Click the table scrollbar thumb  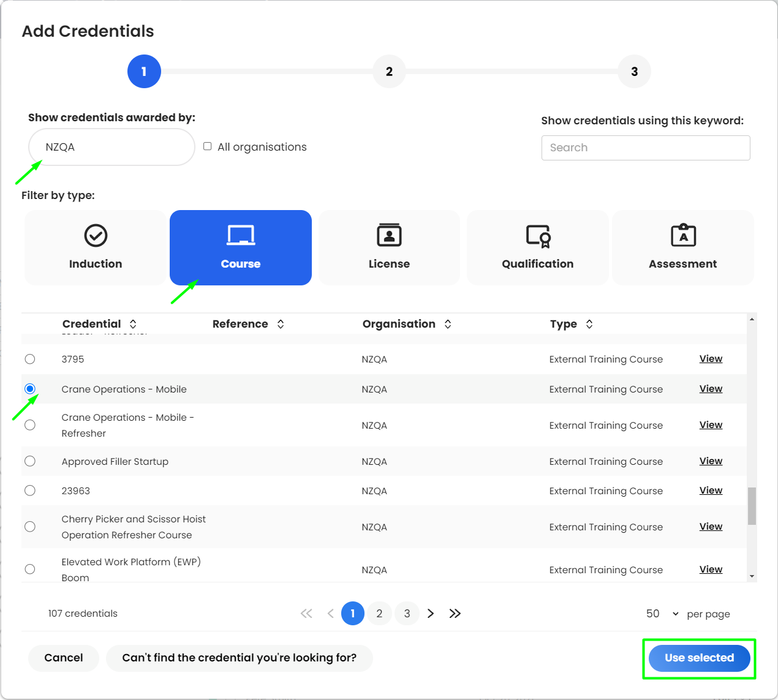tap(752, 506)
